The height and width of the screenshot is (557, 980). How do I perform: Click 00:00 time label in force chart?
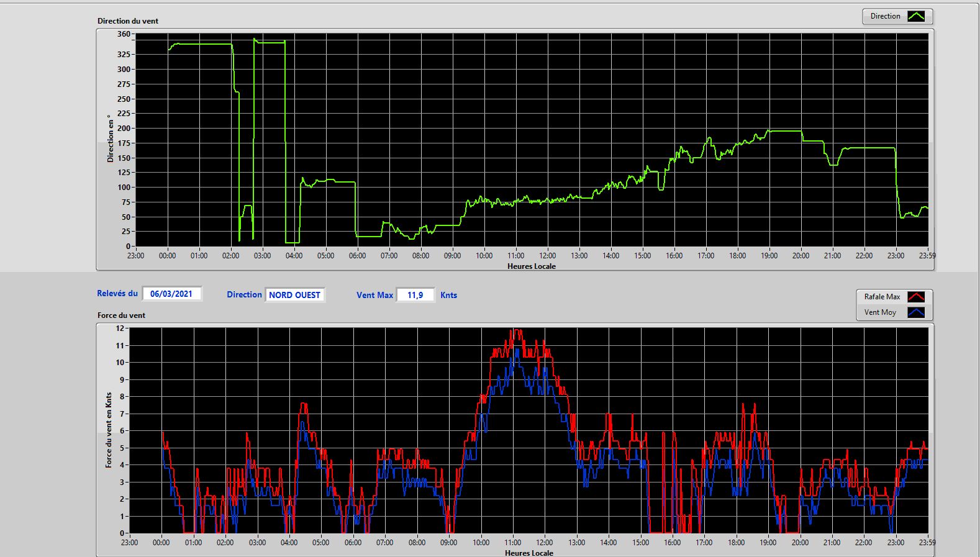tap(161, 543)
